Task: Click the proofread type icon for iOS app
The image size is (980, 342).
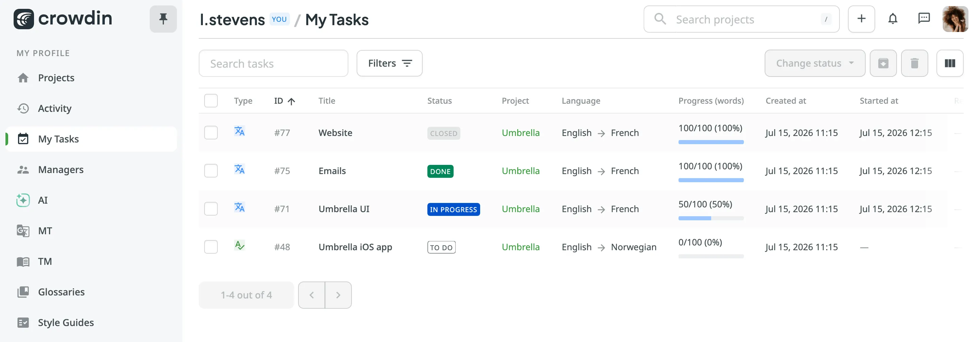Action: tap(239, 245)
